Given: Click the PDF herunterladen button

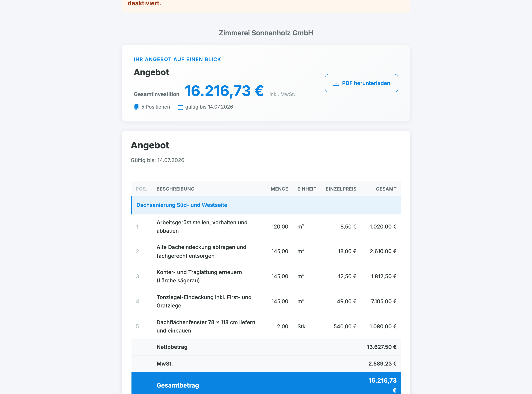Looking at the screenshot, I should (x=361, y=83).
